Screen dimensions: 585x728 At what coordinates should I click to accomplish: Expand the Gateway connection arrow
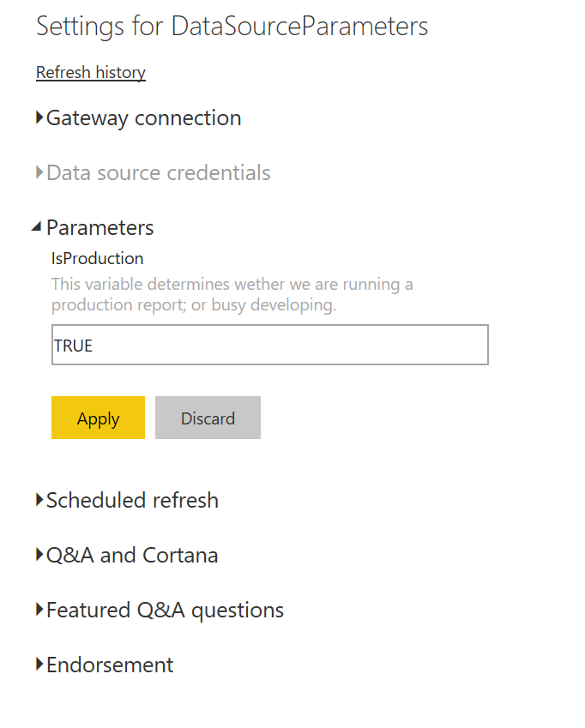pos(39,118)
